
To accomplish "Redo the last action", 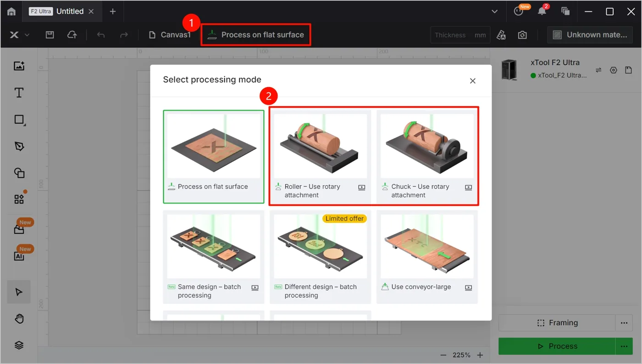I will click(x=124, y=35).
